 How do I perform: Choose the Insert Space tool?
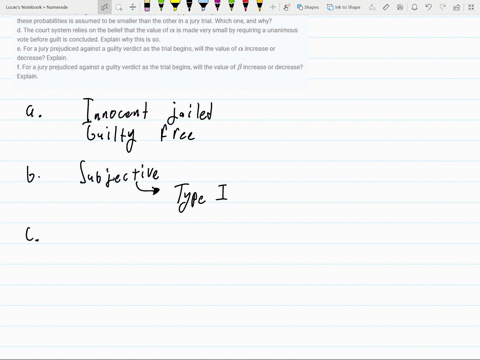pos(133,7)
